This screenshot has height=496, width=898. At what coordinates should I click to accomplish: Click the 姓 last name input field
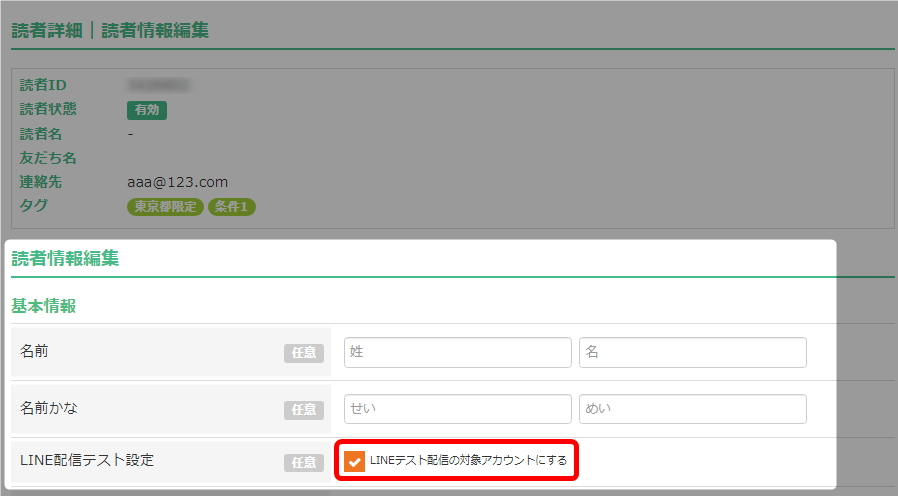[x=458, y=352]
